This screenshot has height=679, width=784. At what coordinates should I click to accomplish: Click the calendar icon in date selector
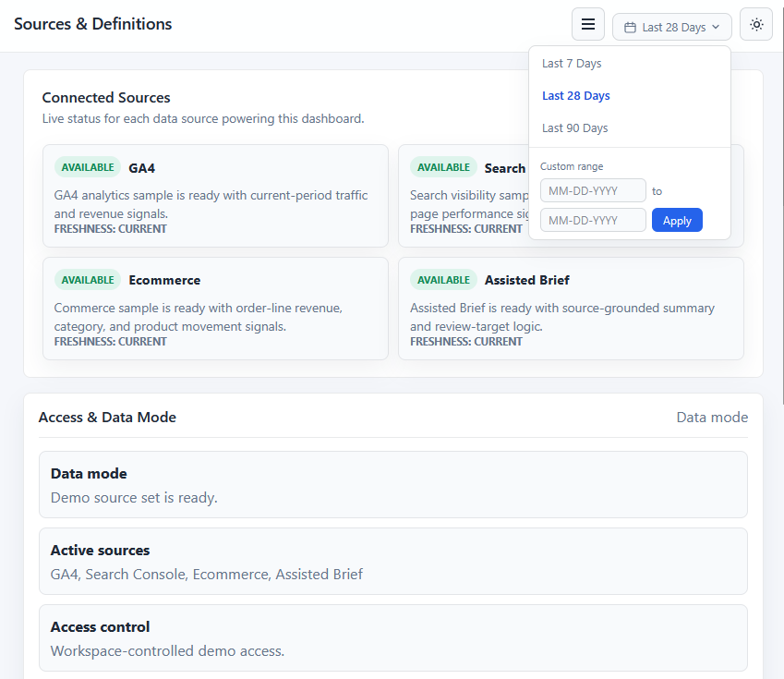[x=630, y=28]
